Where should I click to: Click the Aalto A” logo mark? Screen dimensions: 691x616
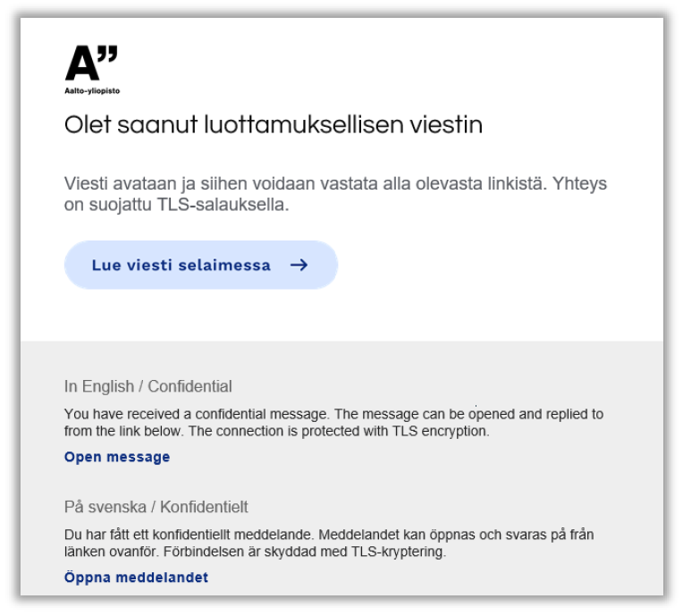point(91,64)
